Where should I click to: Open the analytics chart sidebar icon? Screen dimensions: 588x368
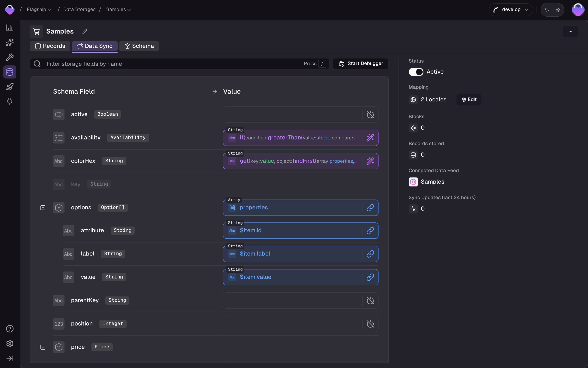click(x=10, y=28)
